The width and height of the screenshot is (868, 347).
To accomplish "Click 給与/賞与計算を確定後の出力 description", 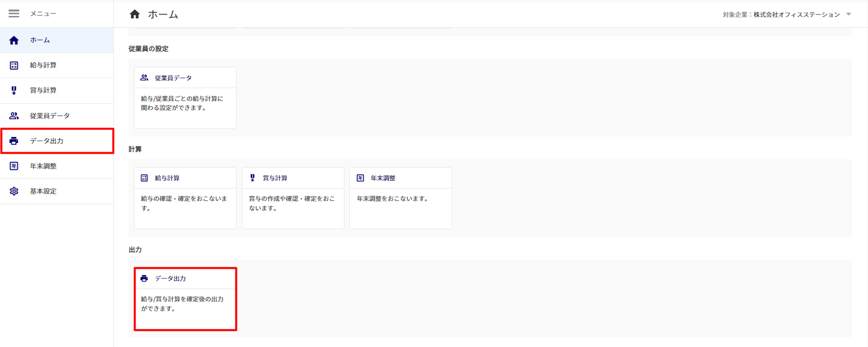I will 182,304.
